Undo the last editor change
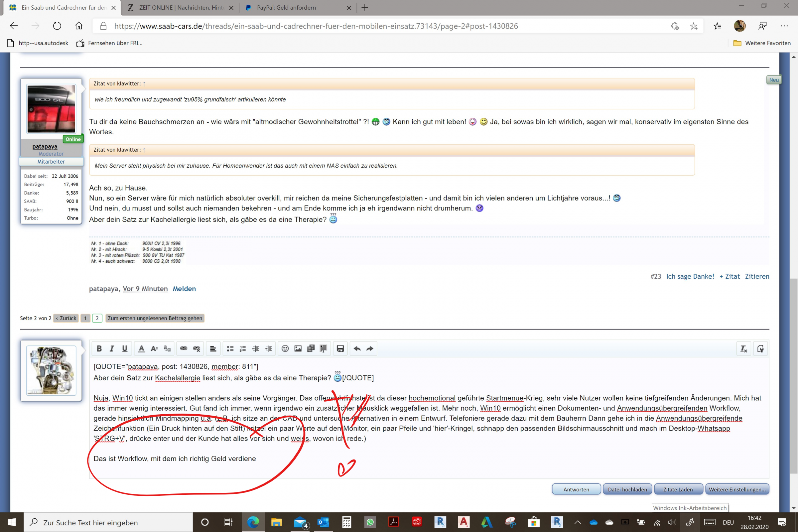Image resolution: width=798 pixels, height=532 pixels. [357, 348]
